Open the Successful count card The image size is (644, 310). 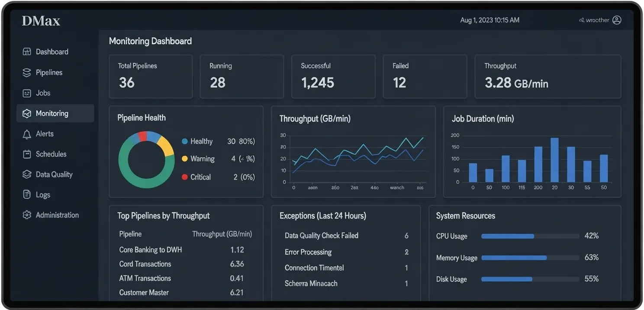tap(333, 77)
